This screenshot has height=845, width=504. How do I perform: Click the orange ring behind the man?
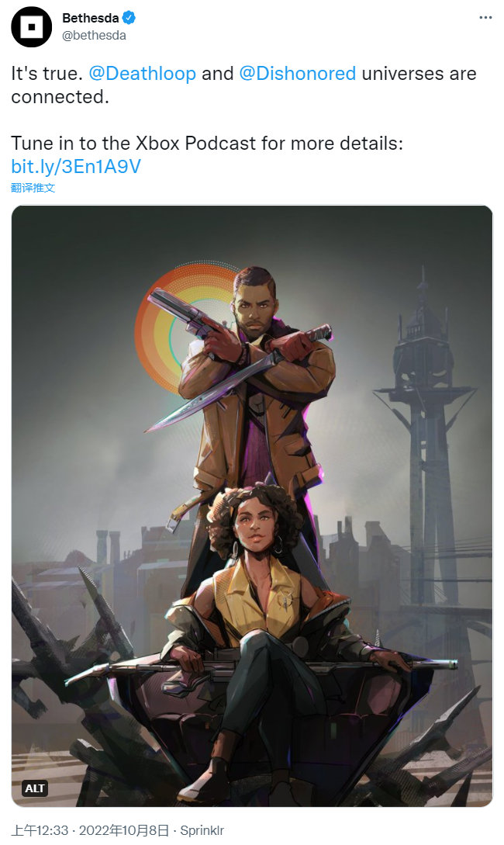(183, 329)
